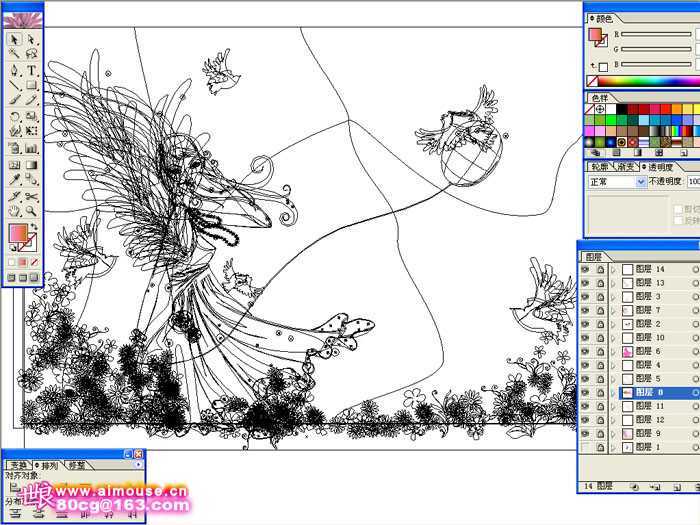Select the 色样 swatches tab

tap(600, 97)
